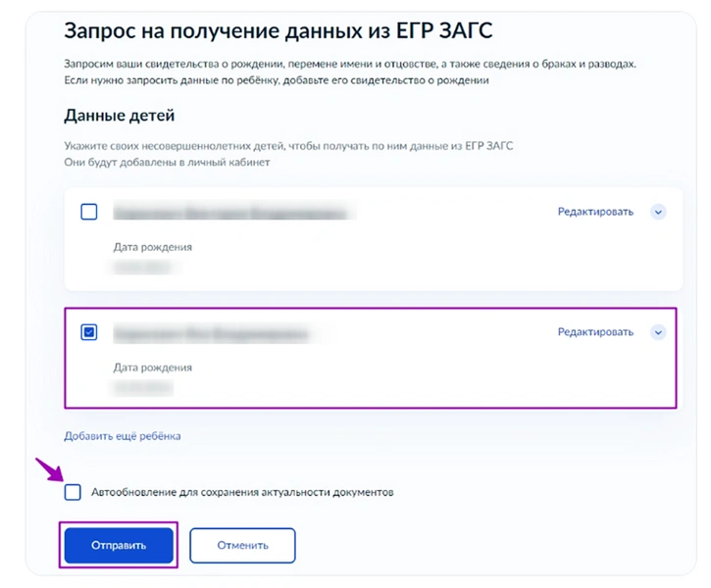Click the Автообновление для сохранения актуальности label
Screen dimensions: 711x588
tap(242, 492)
